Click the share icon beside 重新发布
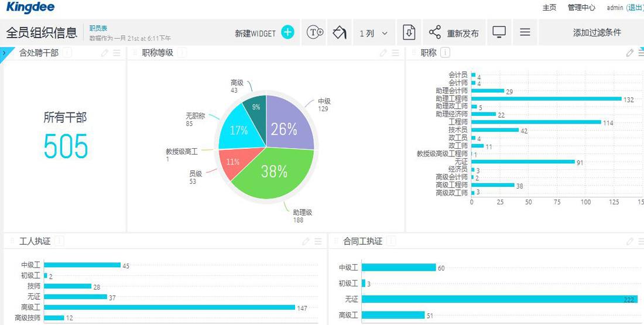 point(434,33)
